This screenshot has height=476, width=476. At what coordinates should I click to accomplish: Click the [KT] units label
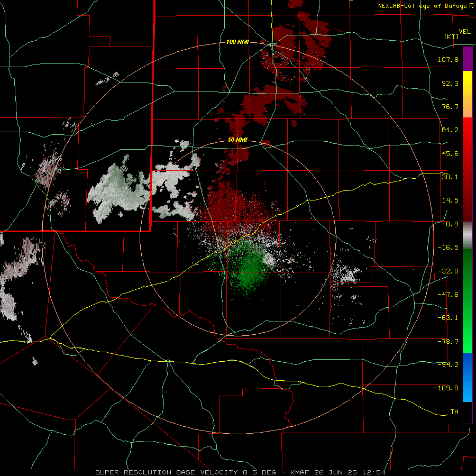451,36
